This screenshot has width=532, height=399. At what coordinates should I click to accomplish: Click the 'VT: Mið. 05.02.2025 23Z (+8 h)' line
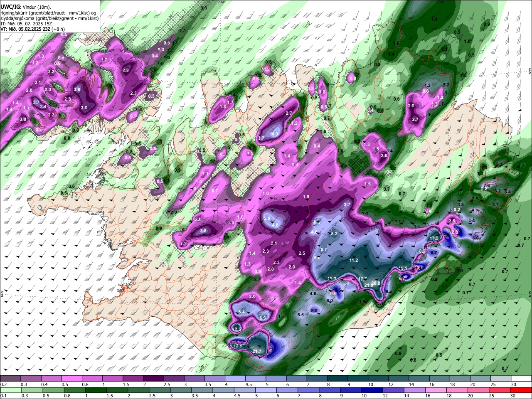32,29
